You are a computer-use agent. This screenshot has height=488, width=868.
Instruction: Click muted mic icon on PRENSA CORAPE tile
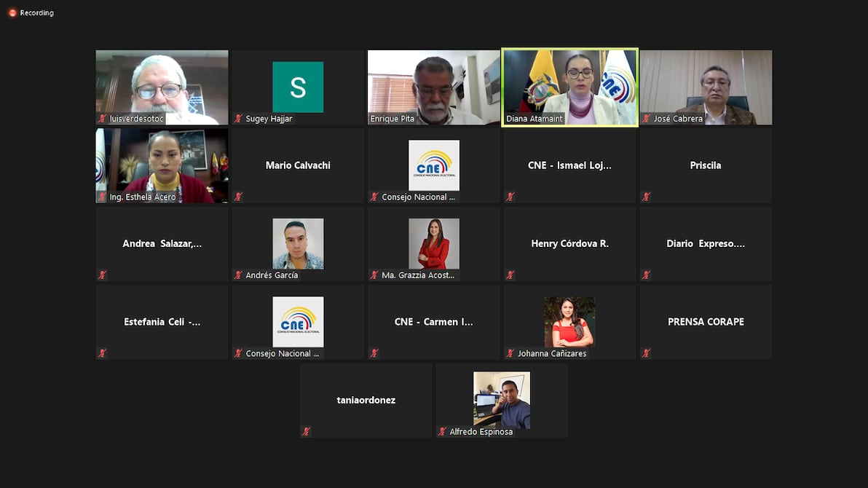click(x=647, y=353)
